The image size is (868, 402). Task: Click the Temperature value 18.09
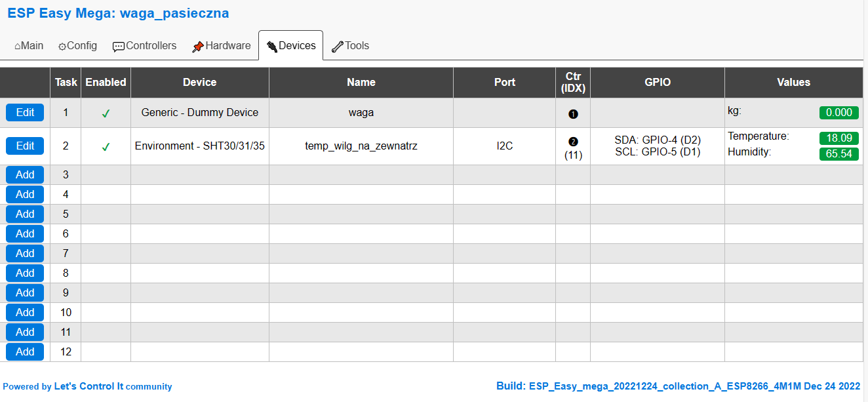(839, 138)
